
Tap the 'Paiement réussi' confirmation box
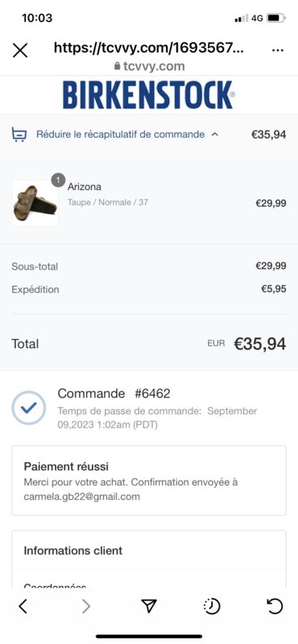pyautogui.click(x=149, y=481)
